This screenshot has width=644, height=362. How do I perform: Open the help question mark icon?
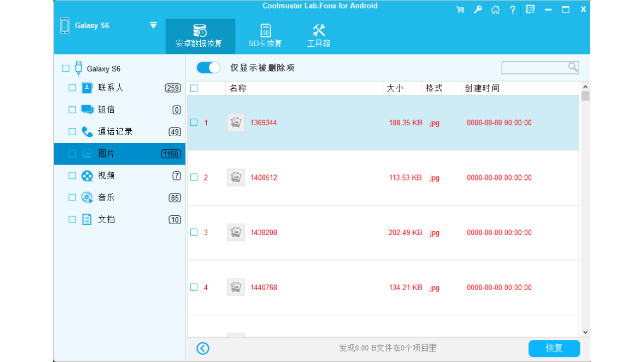[512, 9]
